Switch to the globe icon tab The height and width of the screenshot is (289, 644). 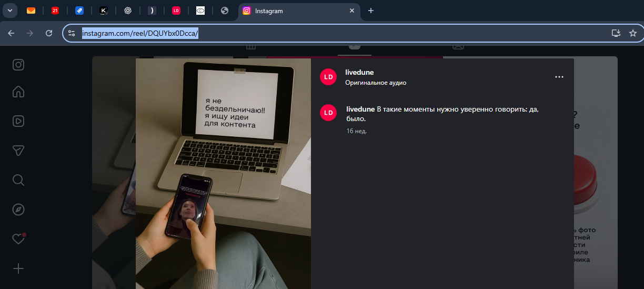click(x=225, y=11)
